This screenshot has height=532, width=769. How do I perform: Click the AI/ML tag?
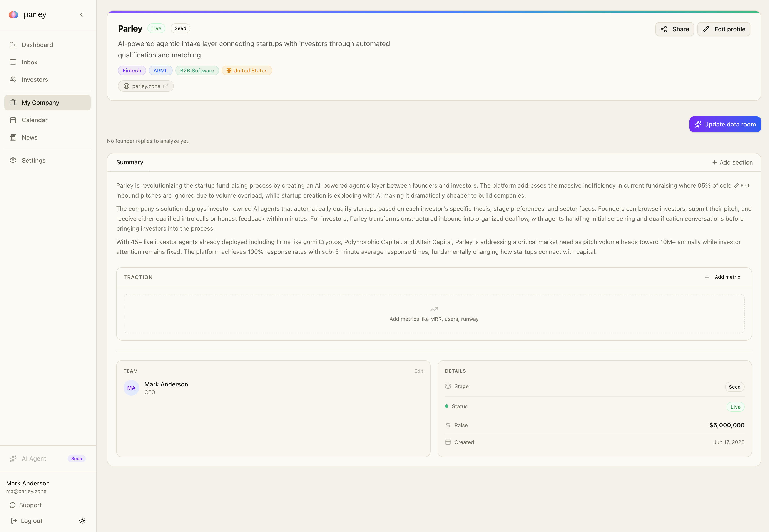click(160, 70)
